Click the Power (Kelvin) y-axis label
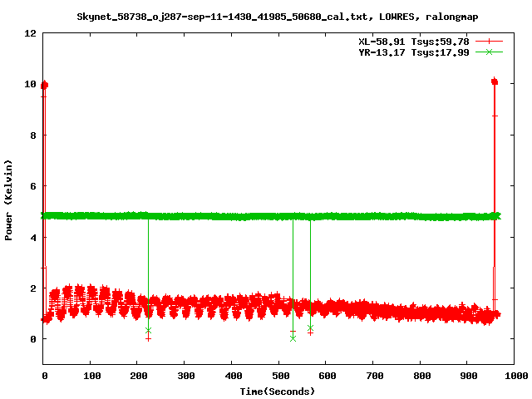The width and height of the screenshot is (532, 399). [x=9, y=200]
